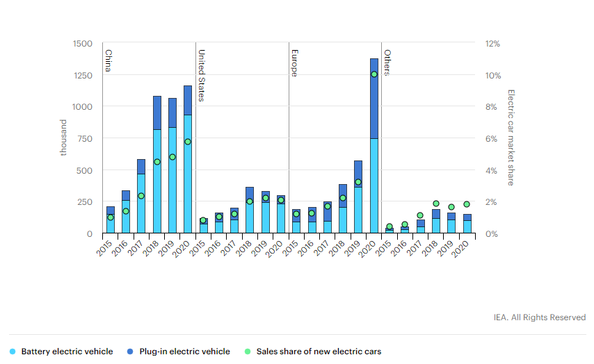The image size is (594, 364).
Task: Select the United States 2015 bar
Action: tap(203, 226)
